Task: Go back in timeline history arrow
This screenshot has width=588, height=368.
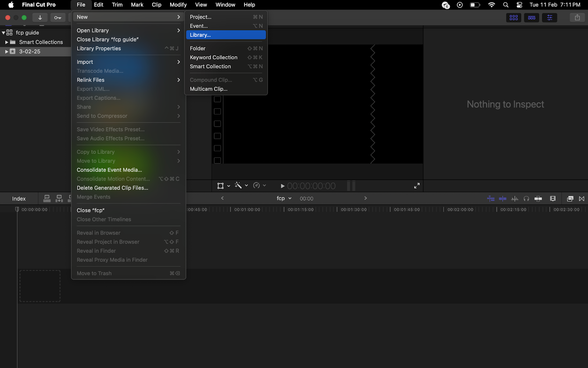Action: (222, 198)
